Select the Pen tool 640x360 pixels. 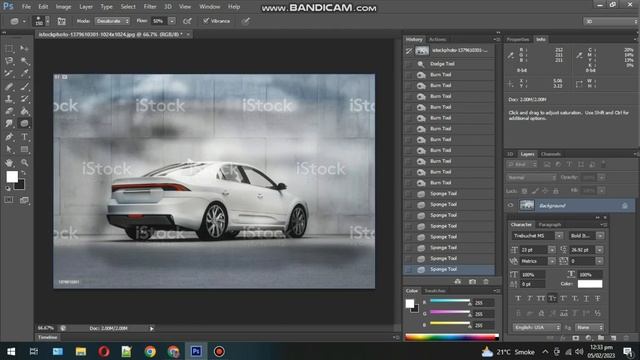point(9,137)
